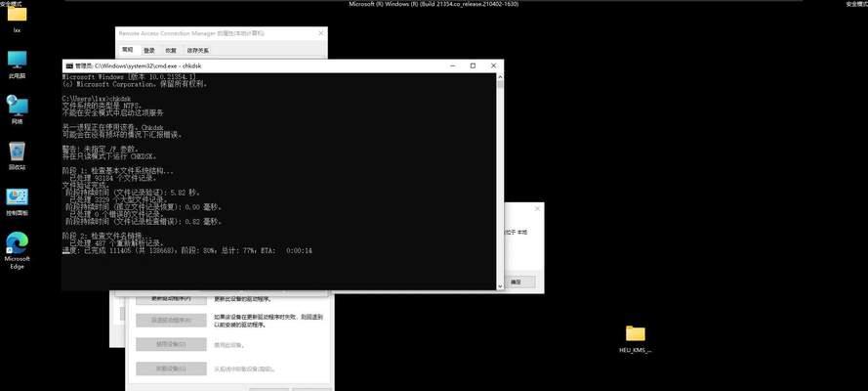The width and height of the screenshot is (868, 391).
Task: Open the HEU_KMS folder on desktop
Action: point(636,339)
